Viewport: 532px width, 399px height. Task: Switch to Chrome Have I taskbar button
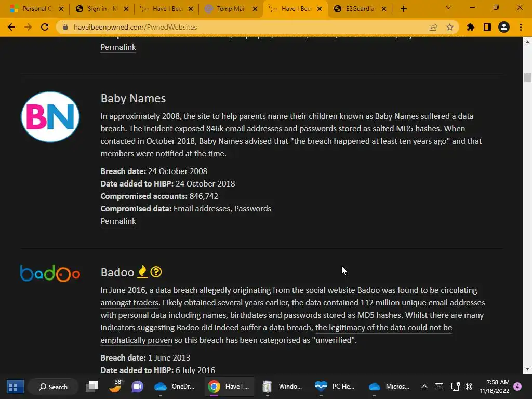tap(229, 387)
